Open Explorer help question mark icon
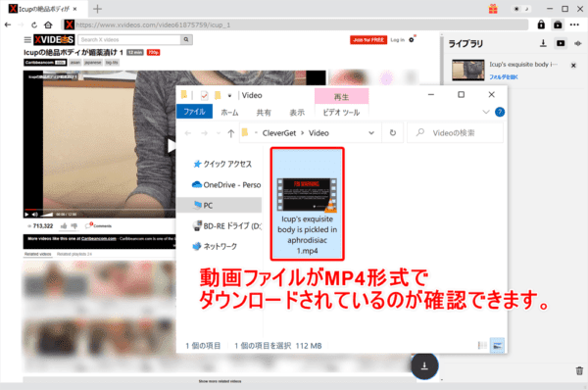 tap(500, 112)
